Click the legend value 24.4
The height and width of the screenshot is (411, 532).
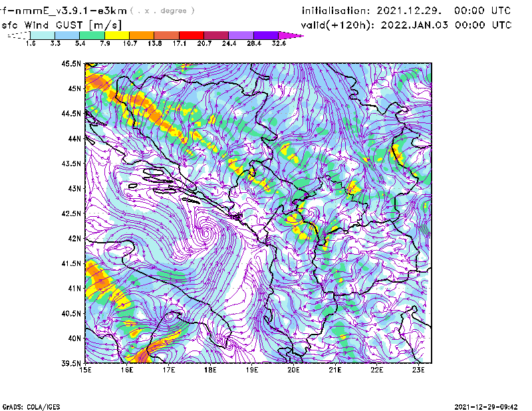pyautogui.click(x=229, y=43)
